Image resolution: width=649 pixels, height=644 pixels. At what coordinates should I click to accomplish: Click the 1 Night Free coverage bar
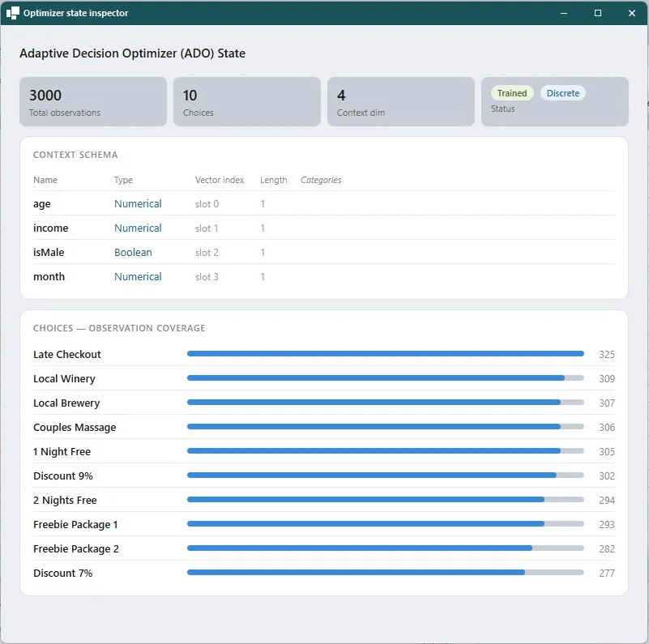click(386, 451)
